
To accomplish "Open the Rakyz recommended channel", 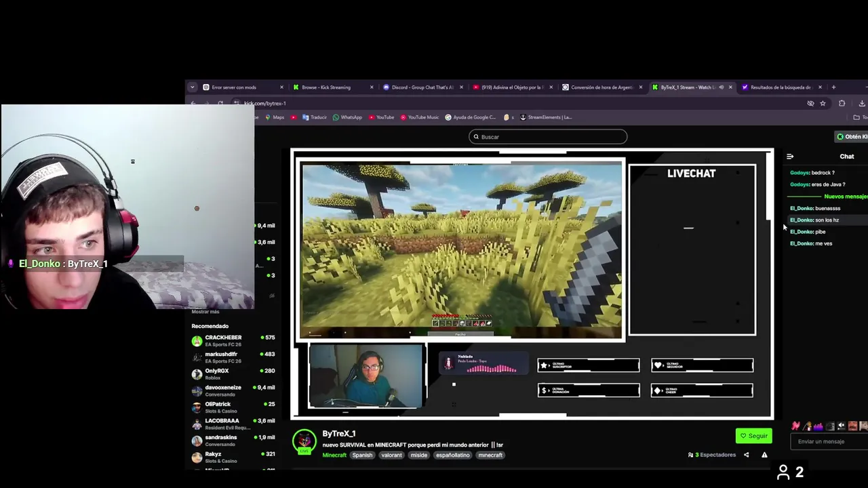I will tap(233, 457).
